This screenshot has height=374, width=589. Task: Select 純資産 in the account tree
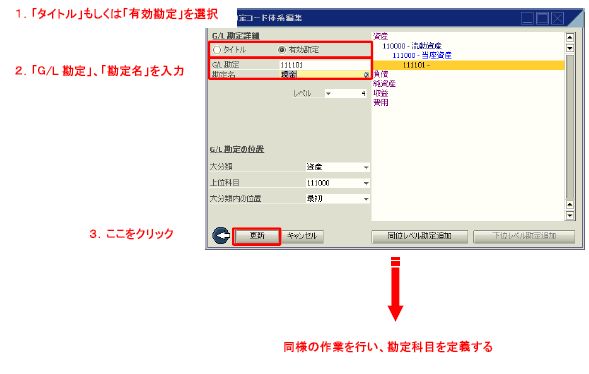pyautogui.click(x=384, y=83)
